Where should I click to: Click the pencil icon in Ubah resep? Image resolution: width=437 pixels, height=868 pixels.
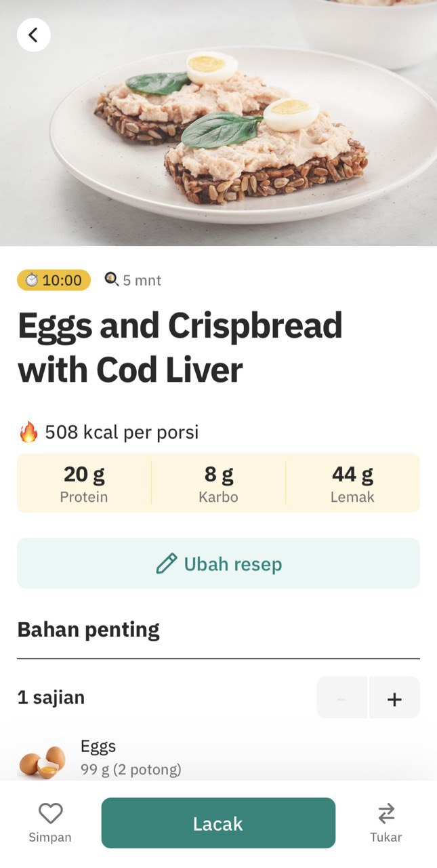pos(166,564)
